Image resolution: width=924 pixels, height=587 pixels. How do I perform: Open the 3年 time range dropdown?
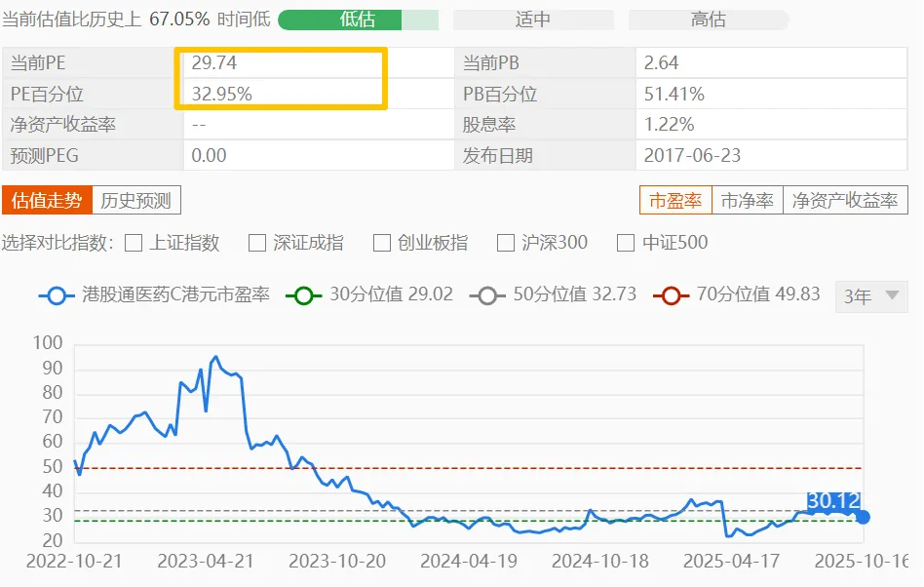click(x=870, y=296)
